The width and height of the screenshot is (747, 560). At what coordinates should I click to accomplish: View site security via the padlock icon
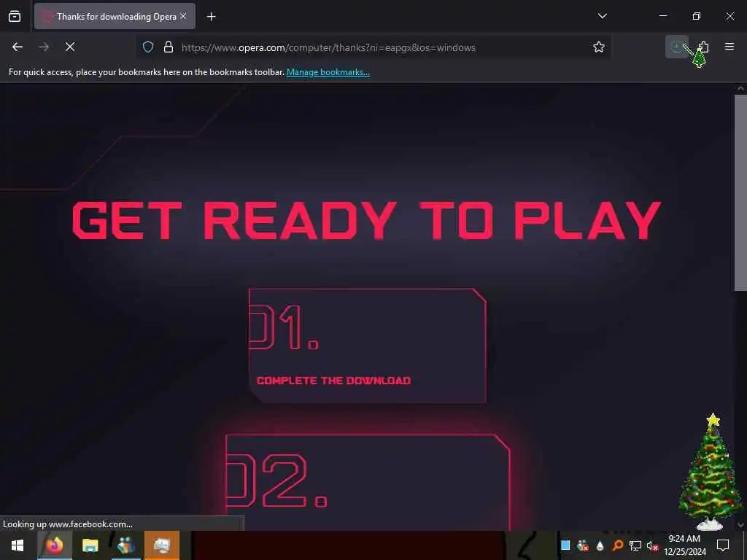click(169, 47)
